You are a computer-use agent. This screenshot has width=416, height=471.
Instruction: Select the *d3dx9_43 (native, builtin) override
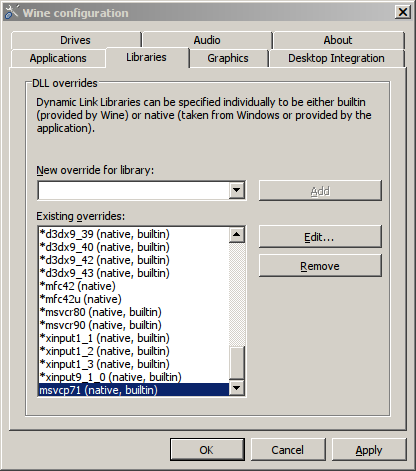click(134, 273)
